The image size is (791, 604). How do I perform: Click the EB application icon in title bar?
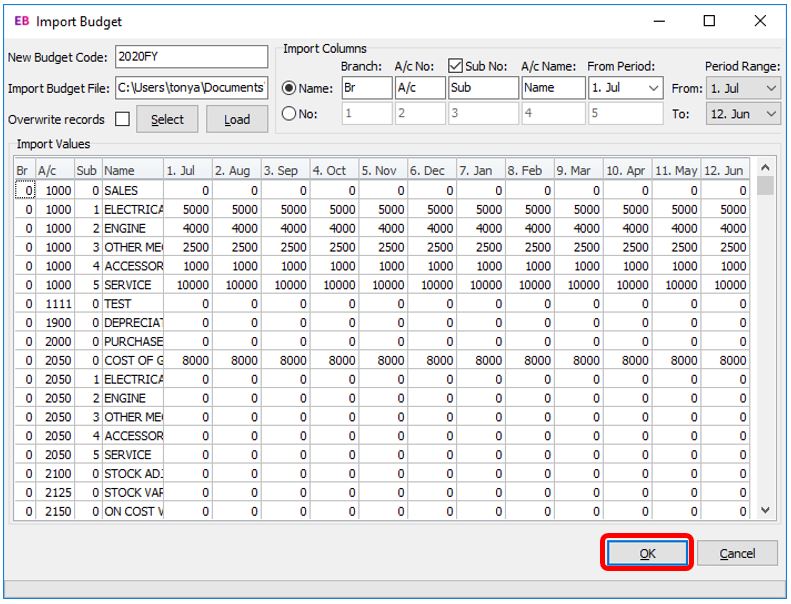20,21
